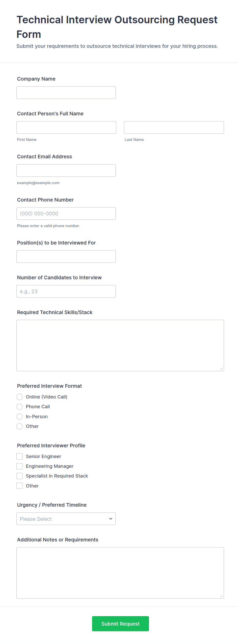Image resolution: width=238 pixels, height=644 pixels.
Task: Click the Company Name text field
Action: (x=66, y=93)
